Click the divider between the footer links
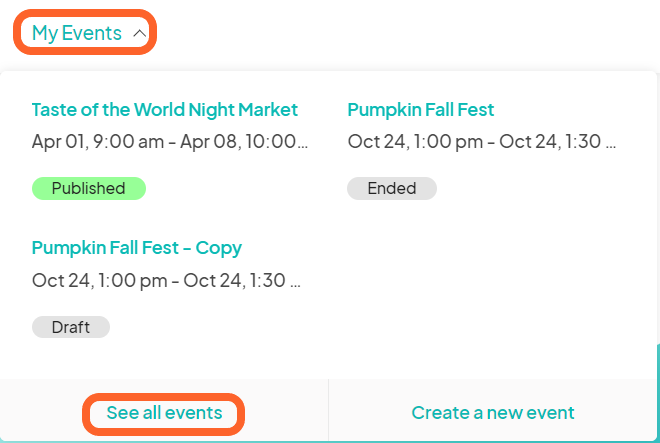 (328, 410)
